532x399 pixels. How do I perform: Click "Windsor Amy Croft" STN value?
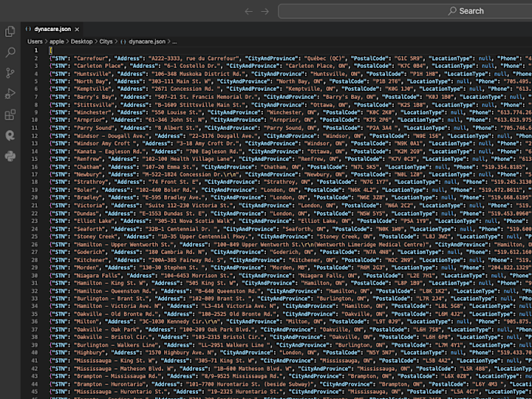(105, 143)
